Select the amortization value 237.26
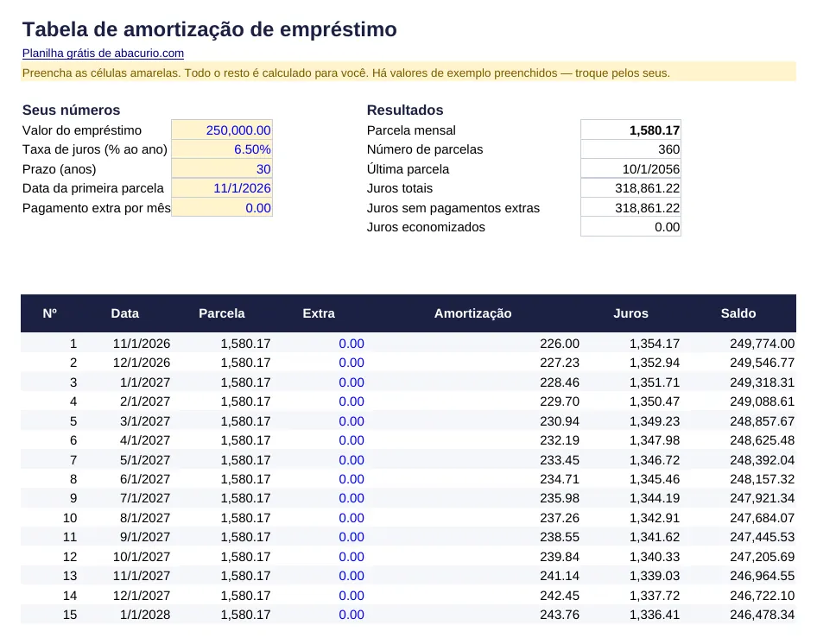 [x=559, y=518]
